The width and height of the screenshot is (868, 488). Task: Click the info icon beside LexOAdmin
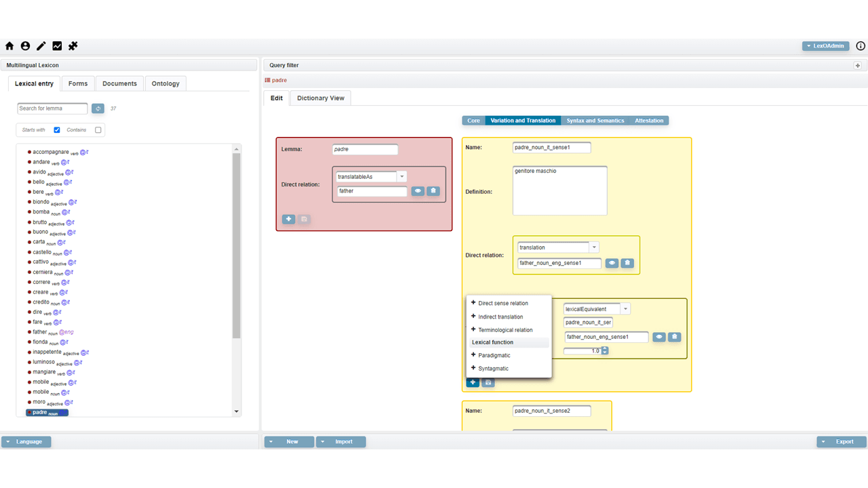(861, 46)
